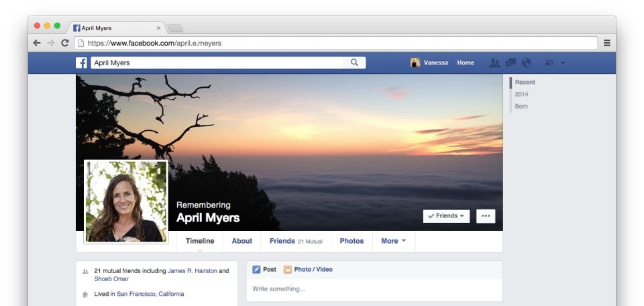Open the Friends status dropdown button

click(447, 216)
